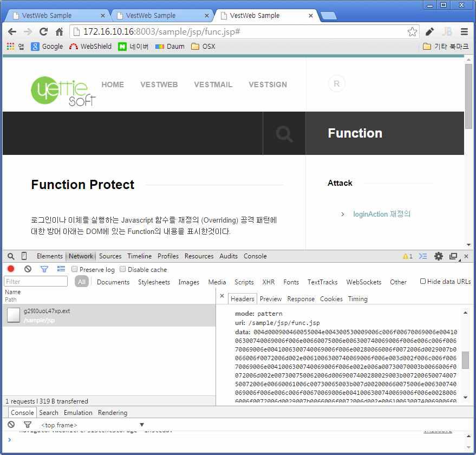Click inside the network Filter input field
Viewport: 476px width, 455px height.
coord(35,281)
